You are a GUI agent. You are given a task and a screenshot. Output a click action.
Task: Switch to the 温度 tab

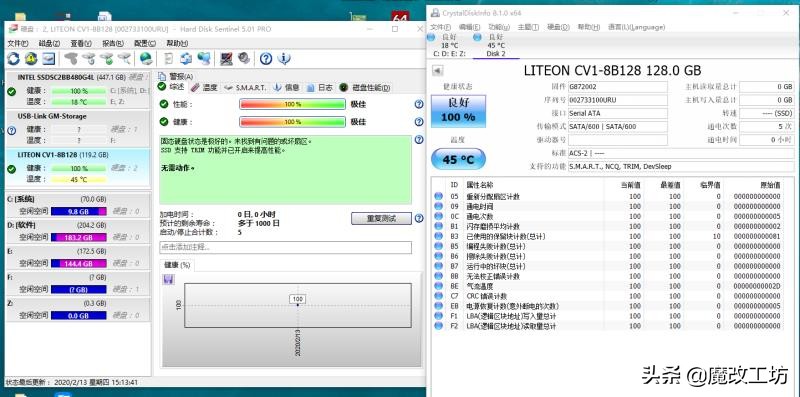click(205, 88)
